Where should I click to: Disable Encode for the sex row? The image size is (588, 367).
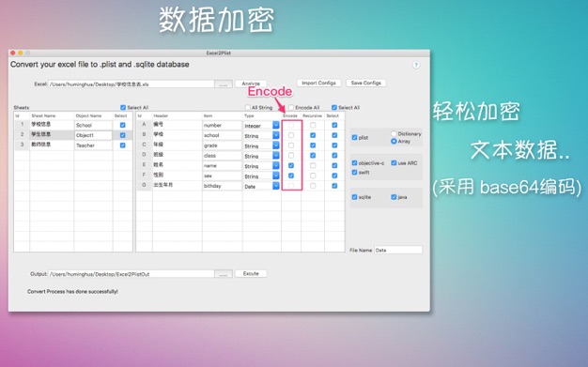pyautogui.click(x=291, y=176)
